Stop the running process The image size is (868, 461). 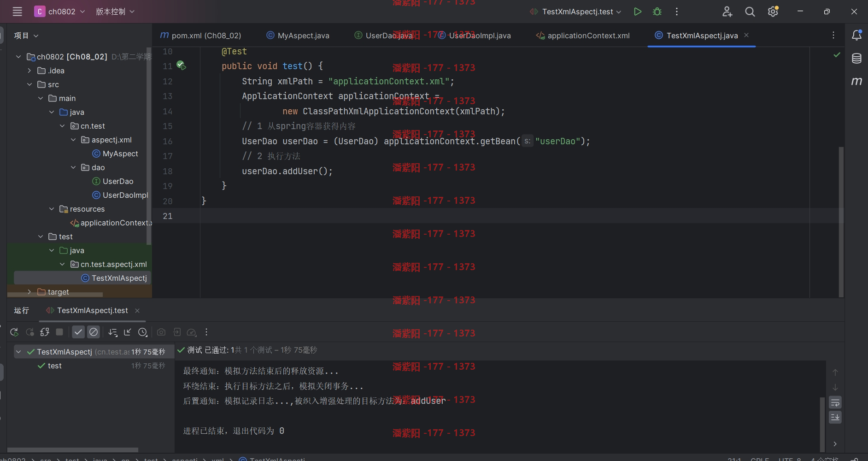(59, 332)
